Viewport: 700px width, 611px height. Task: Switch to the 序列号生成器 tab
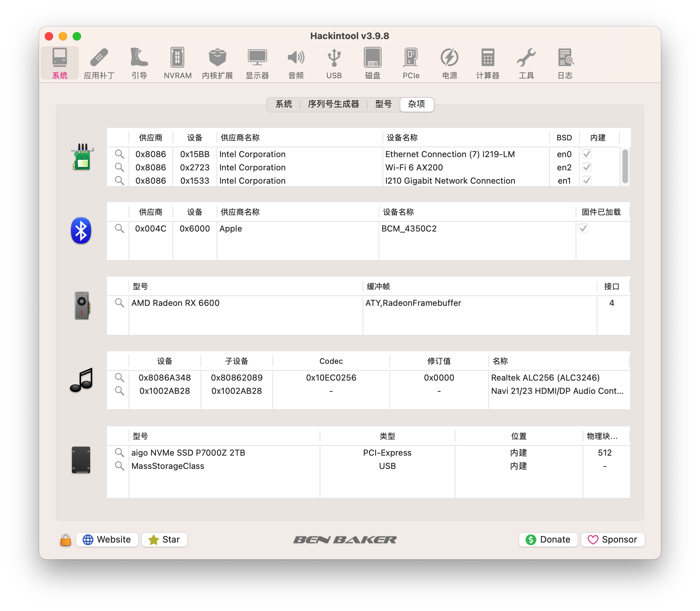click(x=333, y=104)
